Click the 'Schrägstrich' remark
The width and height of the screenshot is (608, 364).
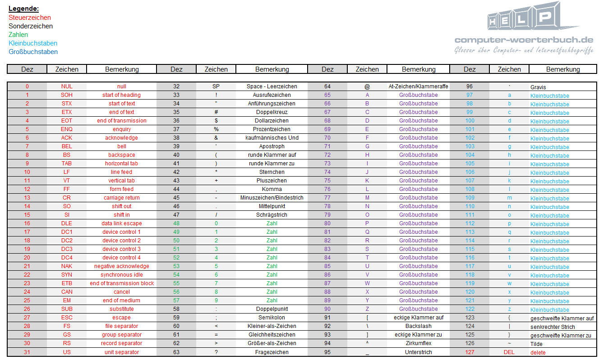272,215
